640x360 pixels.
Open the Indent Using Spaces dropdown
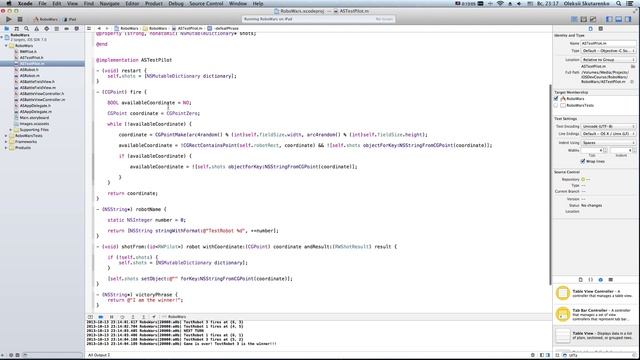608,143
